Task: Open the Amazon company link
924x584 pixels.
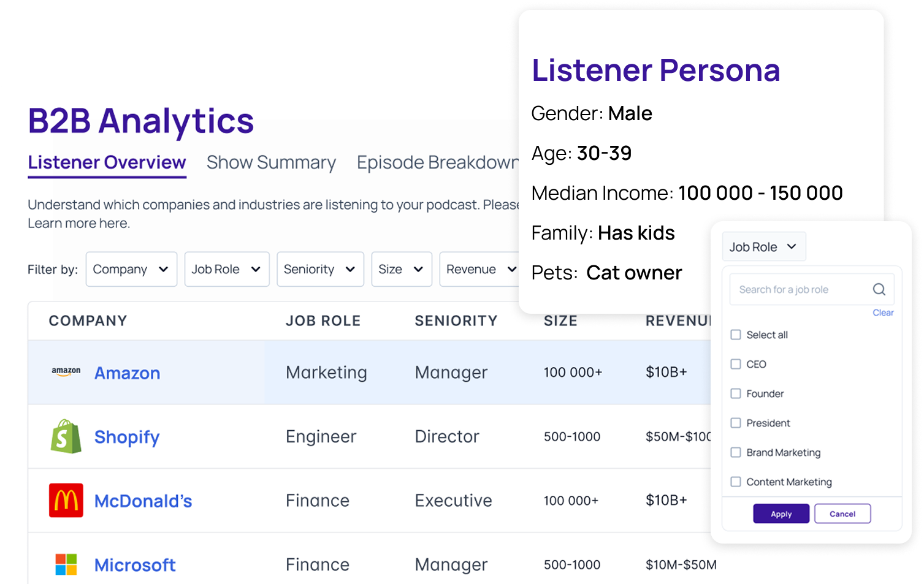Action: (x=127, y=373)
